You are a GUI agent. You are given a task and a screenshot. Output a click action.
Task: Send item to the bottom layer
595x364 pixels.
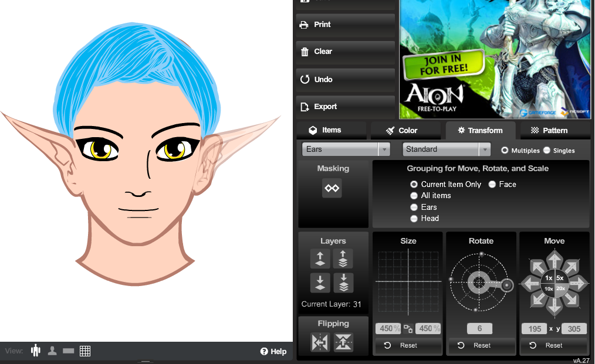pos(343,283)
